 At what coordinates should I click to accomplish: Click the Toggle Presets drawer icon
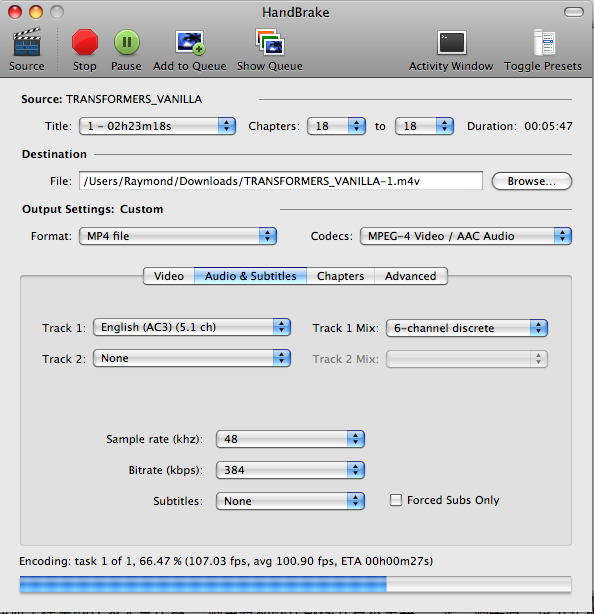543,42
